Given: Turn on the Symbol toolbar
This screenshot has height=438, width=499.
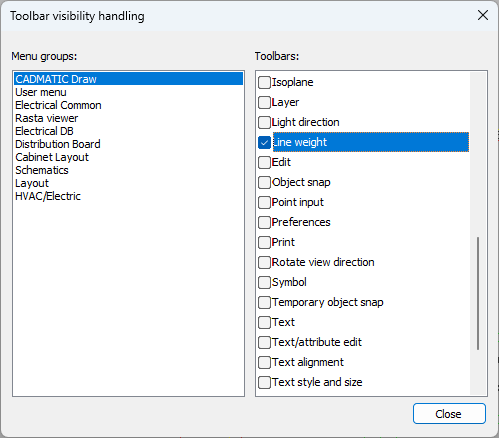Looking at the screenshot, I should click(x=264, y=282).
